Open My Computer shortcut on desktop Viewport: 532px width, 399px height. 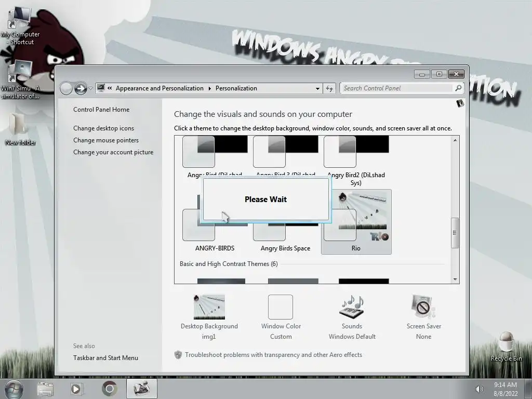click(20, 26)
